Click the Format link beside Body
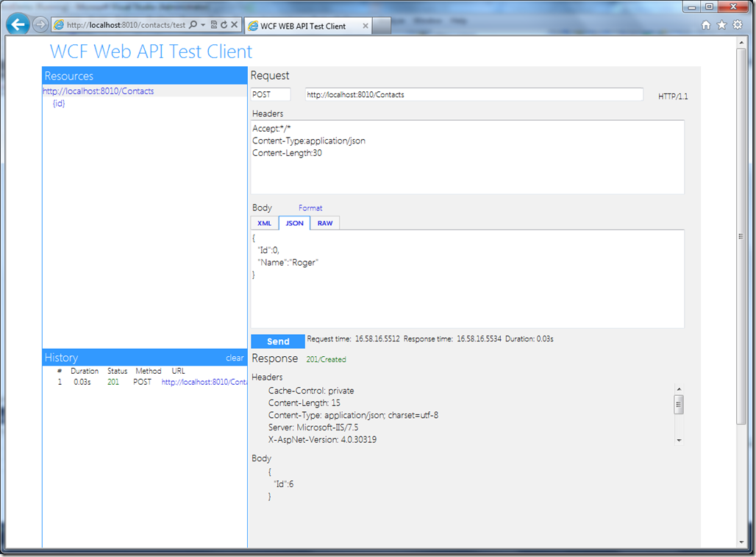The width and height of the screenshot is (756, 557). pyautogui.click(x=310, y=207)
